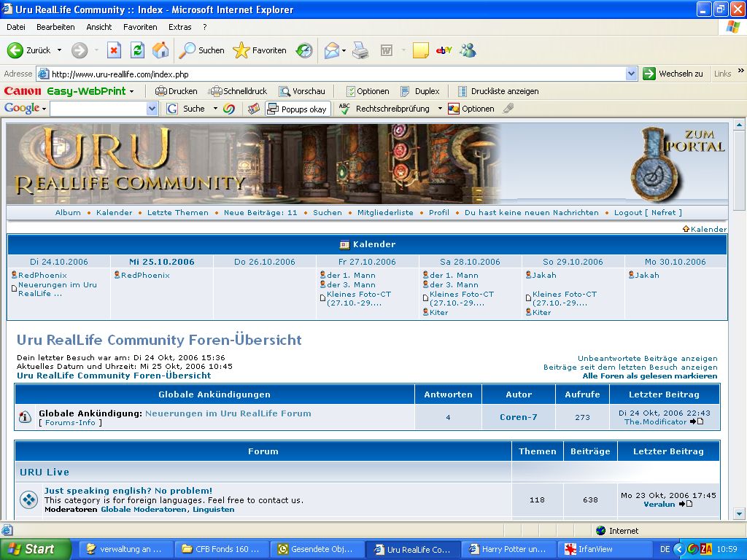Click the eBay toolbar icon
This screenshot has width=747, height=560.
click(444, 50)
